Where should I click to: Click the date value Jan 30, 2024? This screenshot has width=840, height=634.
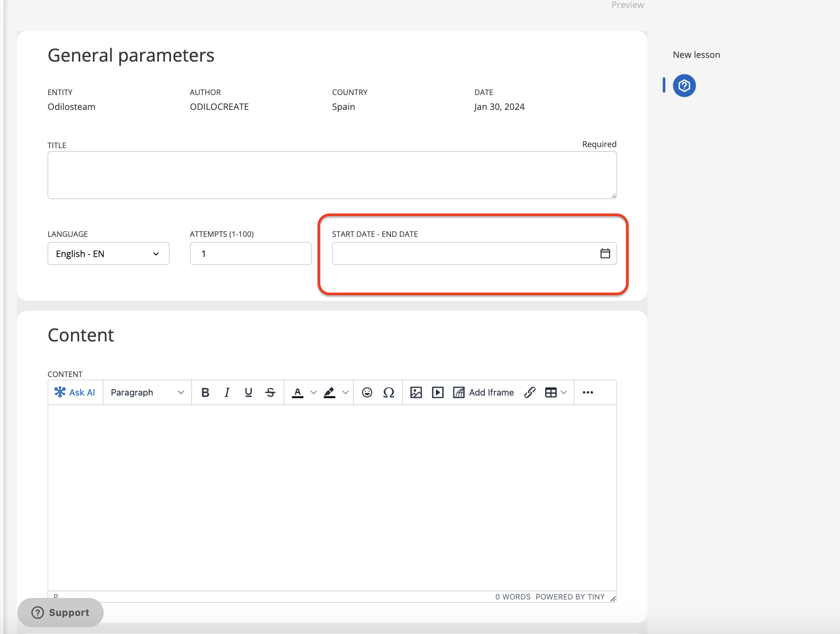(500, 107)
